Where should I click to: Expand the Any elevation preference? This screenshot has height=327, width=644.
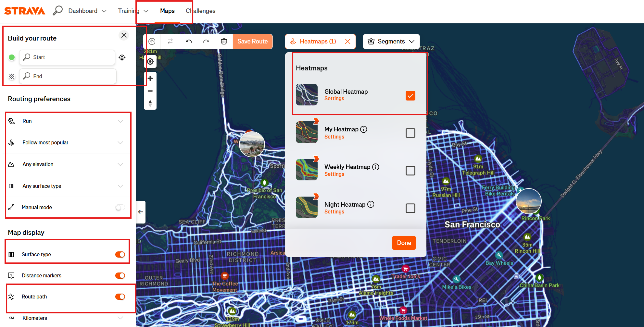tap(68, 164)
